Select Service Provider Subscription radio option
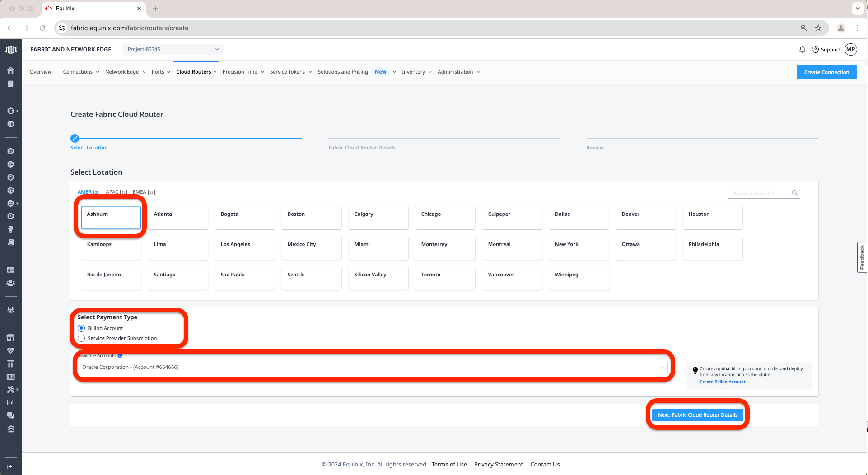868x475 pixels. coord(81,338)
